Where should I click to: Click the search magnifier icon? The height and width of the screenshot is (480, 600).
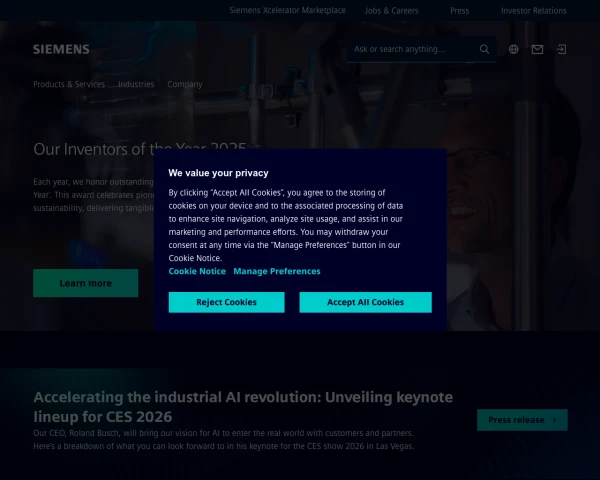[484, 49]
